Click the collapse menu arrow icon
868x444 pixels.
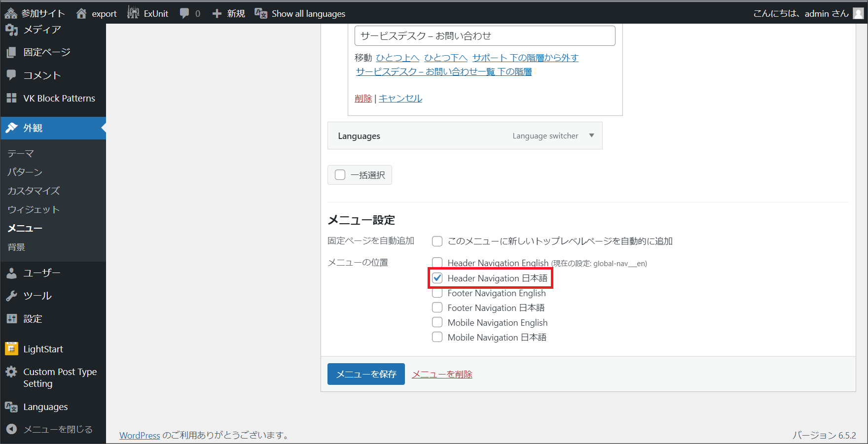11,429
